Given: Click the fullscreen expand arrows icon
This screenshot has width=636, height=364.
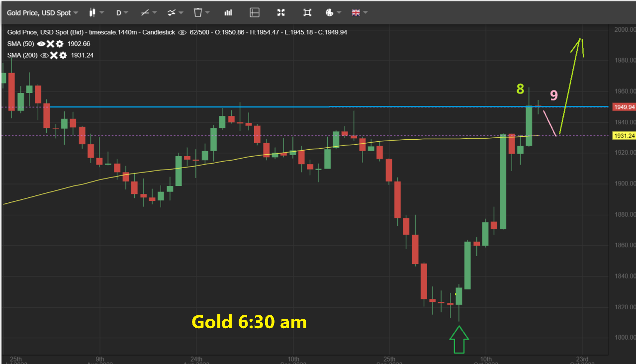Looking at the screenshot, I should (x=281, y=12).
